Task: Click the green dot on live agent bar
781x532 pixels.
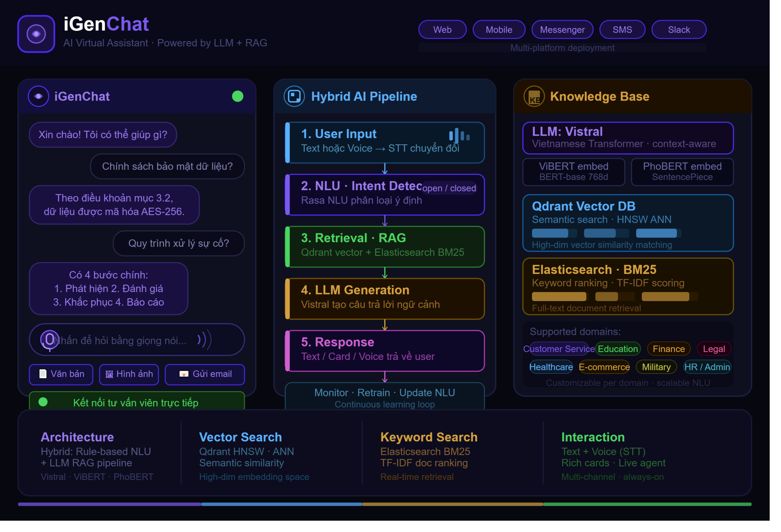Action: (43, 402)
